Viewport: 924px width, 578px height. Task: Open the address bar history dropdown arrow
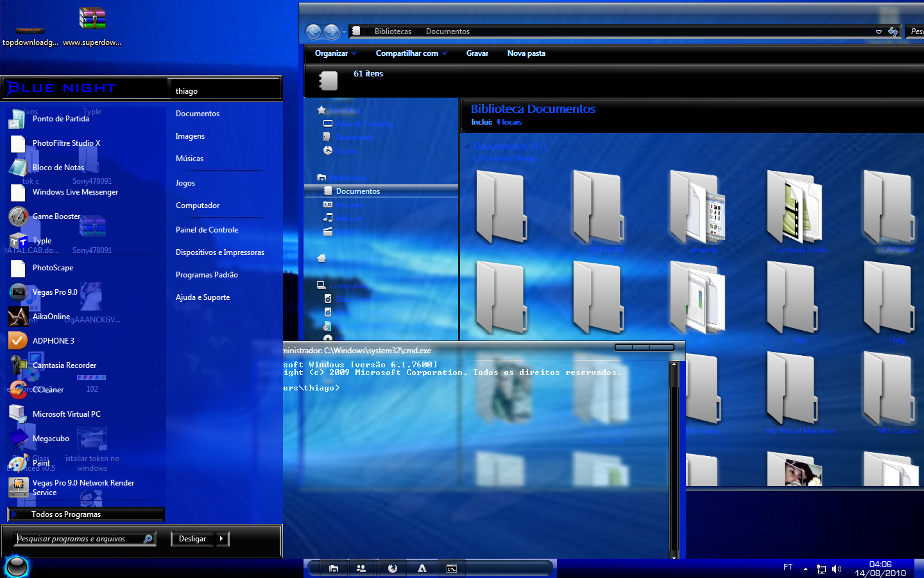pos(878,31)
